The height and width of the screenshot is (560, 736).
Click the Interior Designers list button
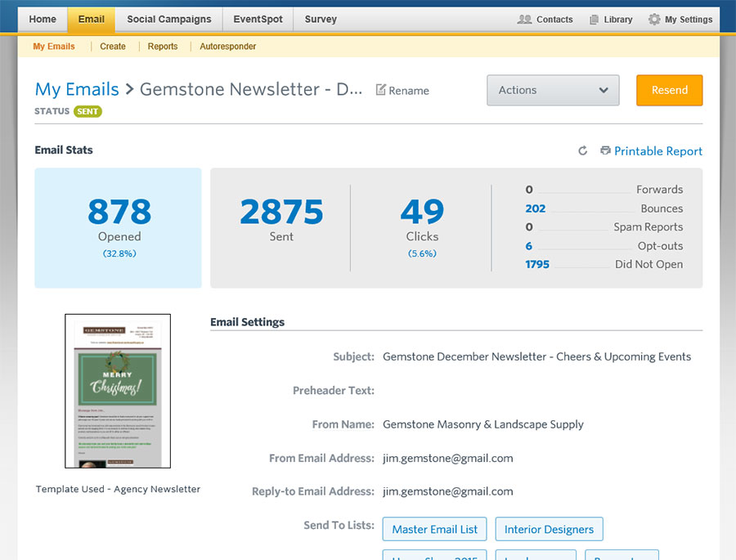[549, 529]
